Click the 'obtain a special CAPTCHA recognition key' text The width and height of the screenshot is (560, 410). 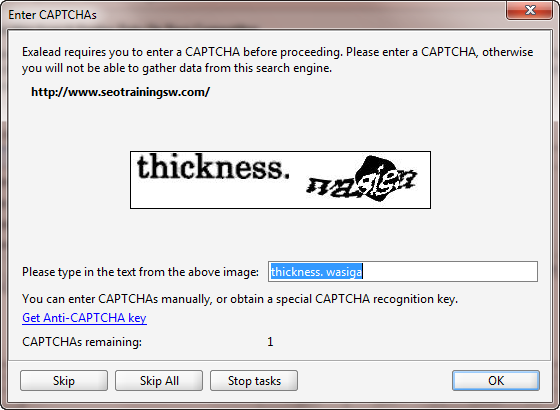point(344,299)
